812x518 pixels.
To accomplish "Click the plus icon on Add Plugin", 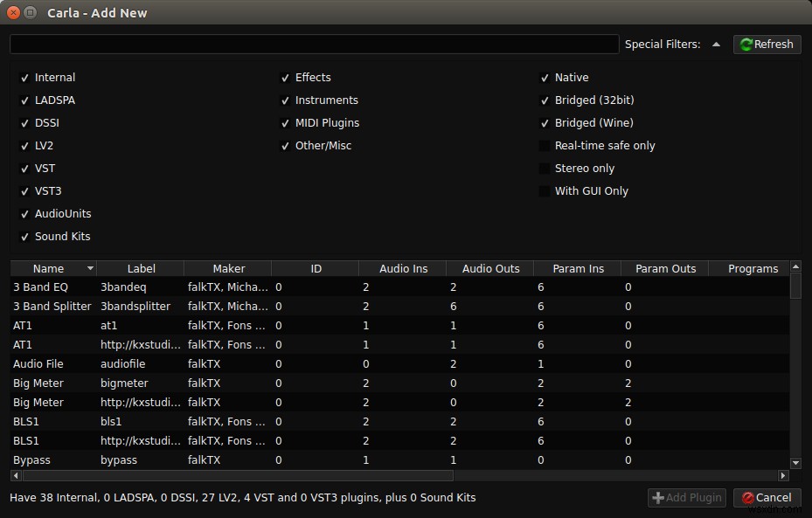I will (x=657, y=497).
